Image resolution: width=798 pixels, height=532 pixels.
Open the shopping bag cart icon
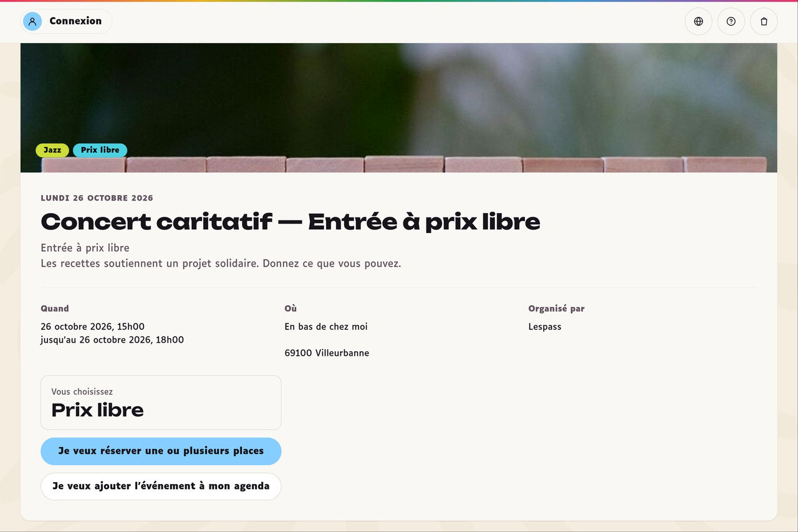coord(764,21)
